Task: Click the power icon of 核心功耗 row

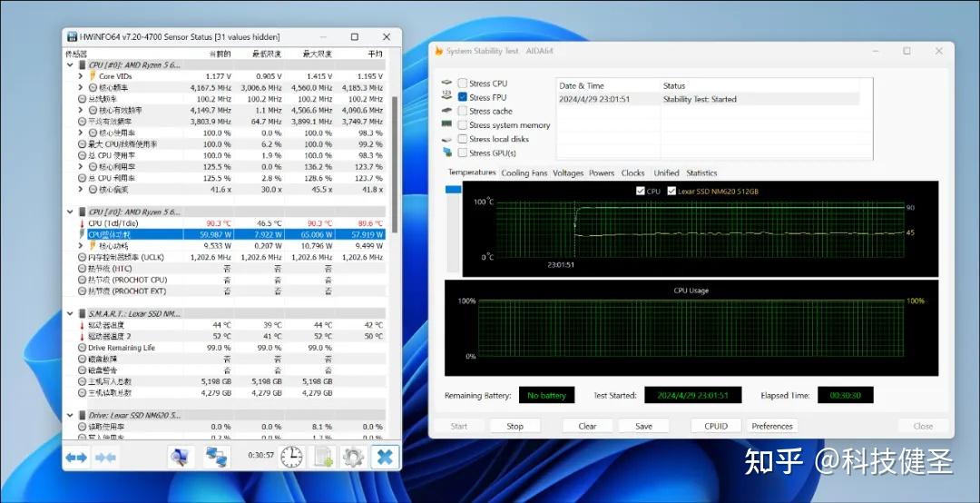Action: click(x=93, y=246)
